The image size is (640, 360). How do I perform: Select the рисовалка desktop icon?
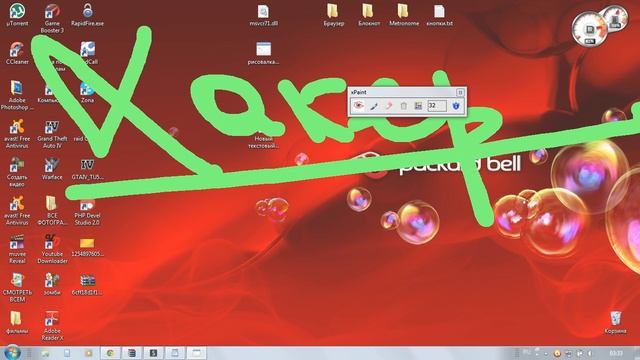click(x=263, y=53)
